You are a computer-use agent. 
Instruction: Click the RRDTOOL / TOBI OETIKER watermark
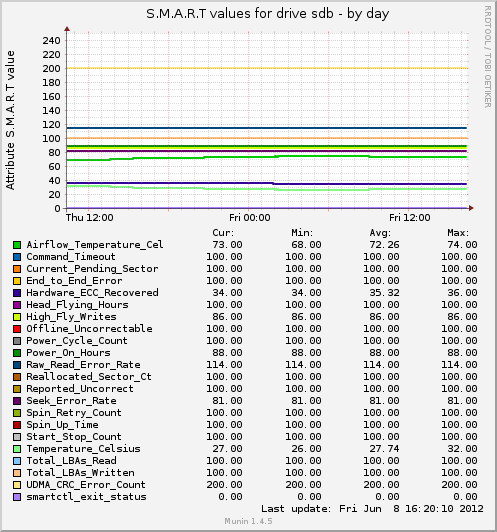click(488, 57)
